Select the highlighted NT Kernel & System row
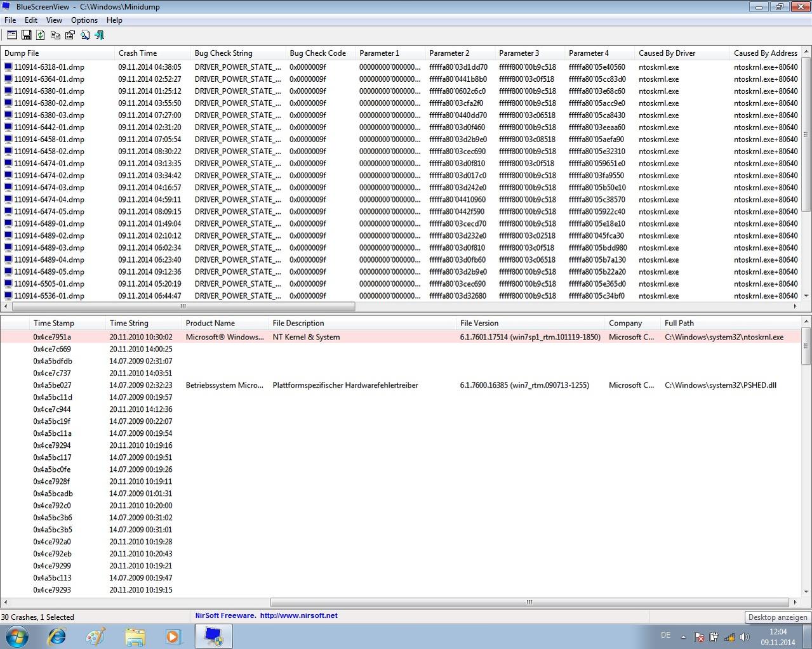Viewport: 812px width, 649px height. coord(400,337)
